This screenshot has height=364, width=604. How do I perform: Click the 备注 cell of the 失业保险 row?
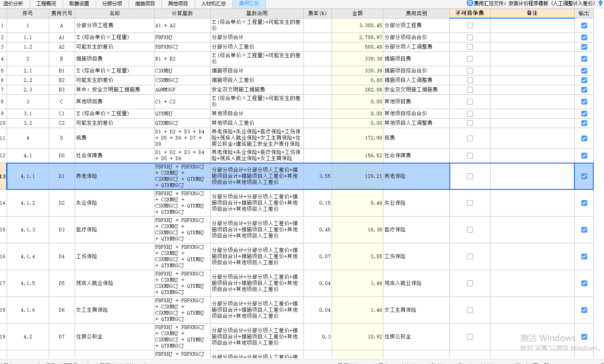532,203
